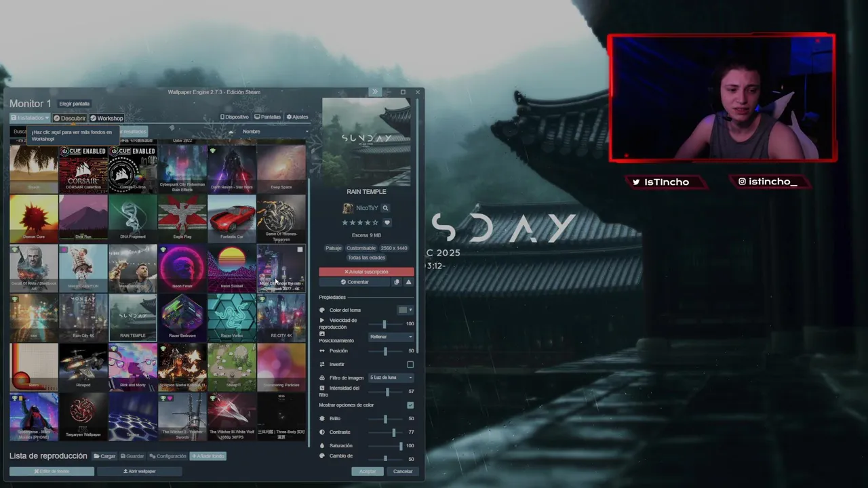Adjust the Saturación slider
The height and width of the screenshot is (488, 868).
coord(387,446)
